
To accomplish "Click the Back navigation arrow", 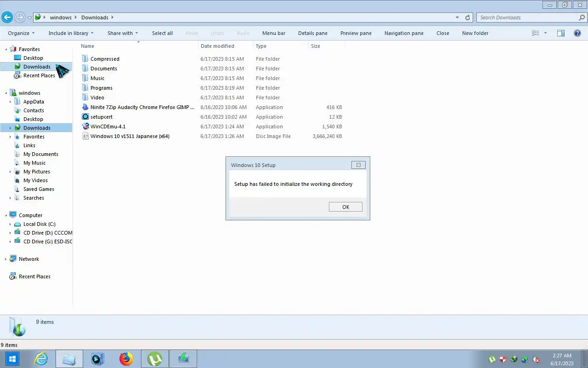I will (7, 17).
